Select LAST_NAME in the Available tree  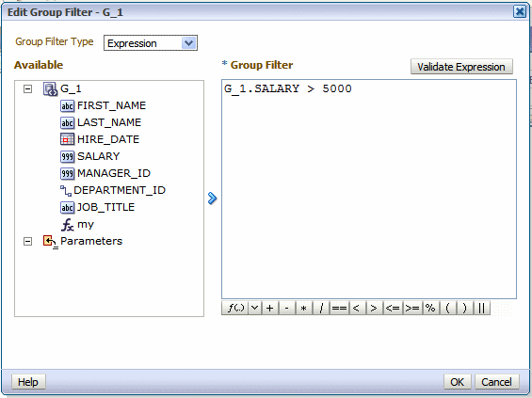point(109,122)
